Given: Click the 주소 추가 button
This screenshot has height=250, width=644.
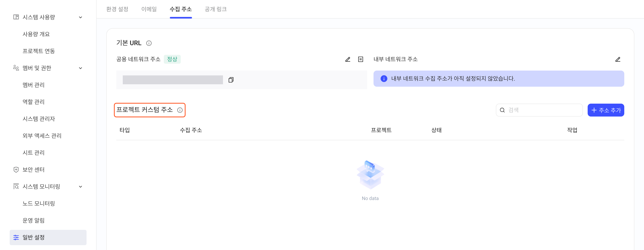Looking at the screenshot, I should click(x=606, y=110).
